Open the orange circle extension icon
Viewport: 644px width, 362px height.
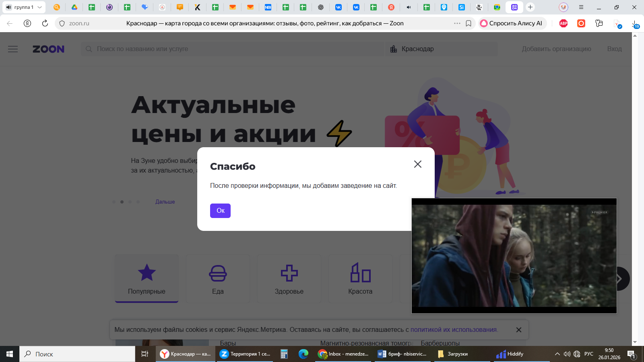tap(581, 23)
